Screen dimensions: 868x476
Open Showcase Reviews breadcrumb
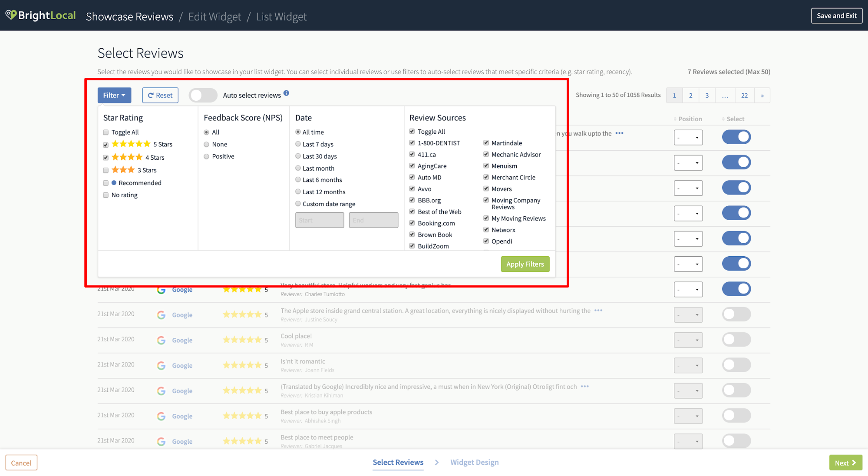(129, 17)
